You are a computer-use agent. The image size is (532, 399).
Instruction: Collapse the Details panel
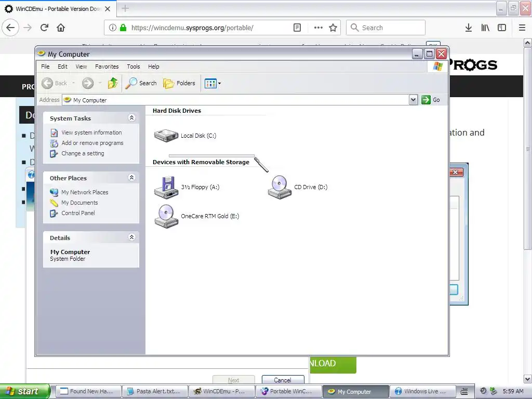point(131,237)
